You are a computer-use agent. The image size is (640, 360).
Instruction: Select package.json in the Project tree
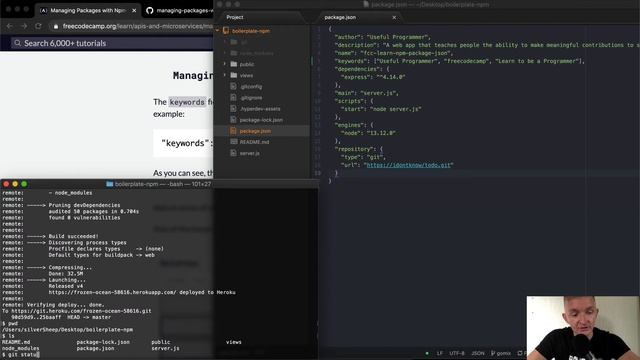pyautogui.click(x=255, y=131)
